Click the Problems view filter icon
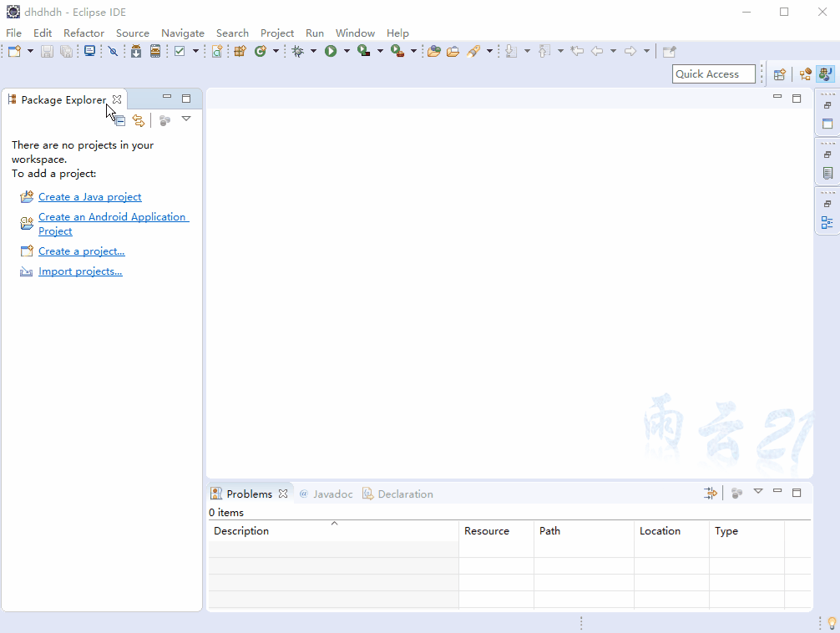The image size is (840, 633). point(711,494)
